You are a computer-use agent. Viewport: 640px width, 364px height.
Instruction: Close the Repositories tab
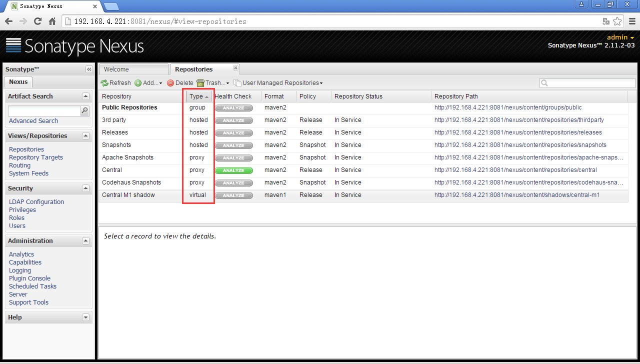pos(235,68)
